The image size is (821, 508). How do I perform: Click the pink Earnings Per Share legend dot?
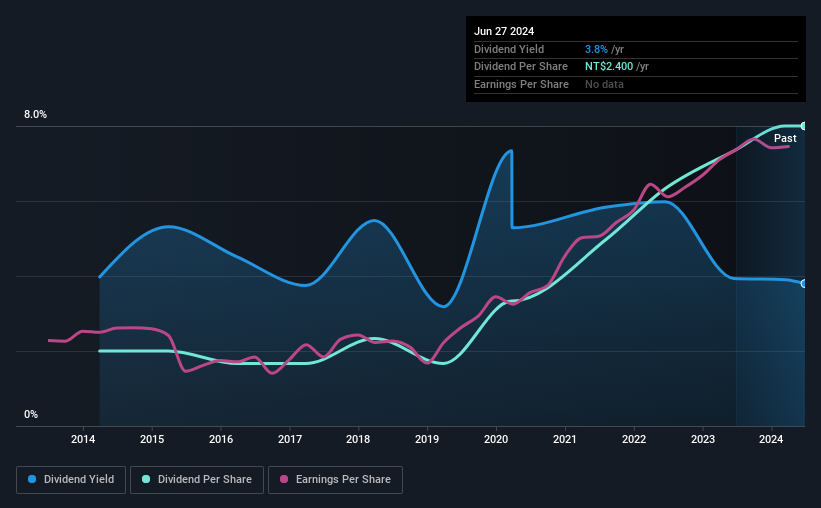284,479
